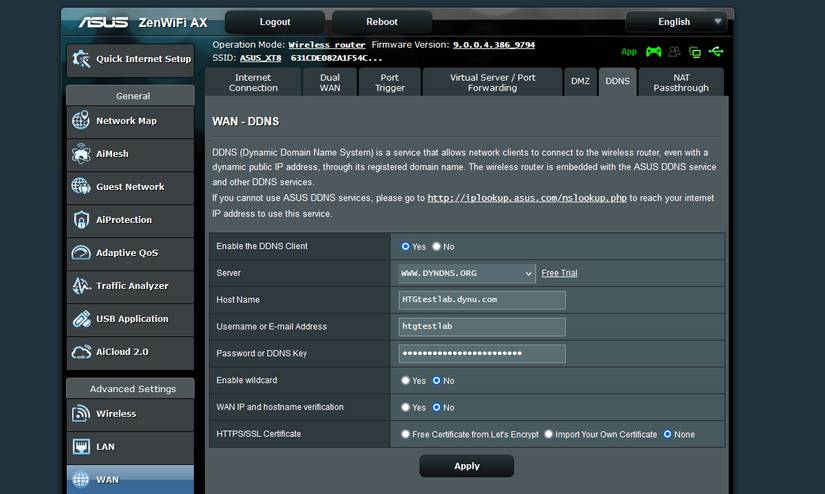Click the green App status icon

tap(629, 52)
